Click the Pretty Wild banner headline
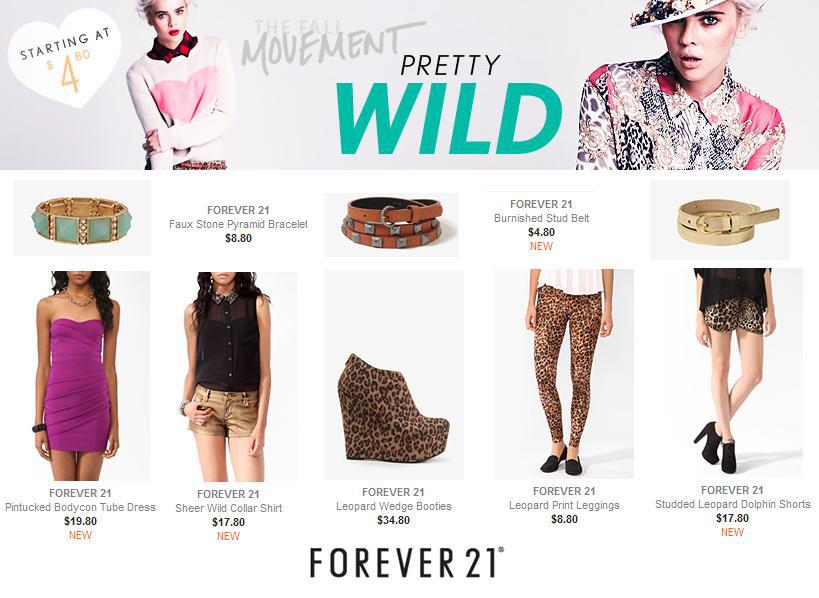The height and width of the screenshot is (598, 819). 449,105
